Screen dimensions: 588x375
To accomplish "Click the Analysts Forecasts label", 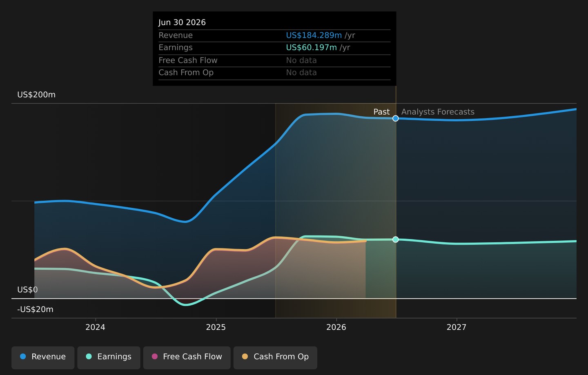I will tap(438, 112).
